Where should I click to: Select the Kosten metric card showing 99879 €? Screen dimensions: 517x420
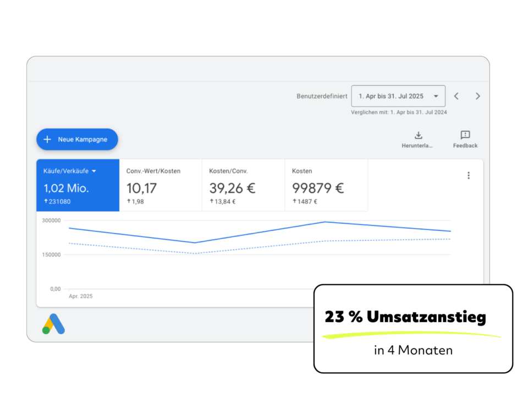click(x=326, y=185)
